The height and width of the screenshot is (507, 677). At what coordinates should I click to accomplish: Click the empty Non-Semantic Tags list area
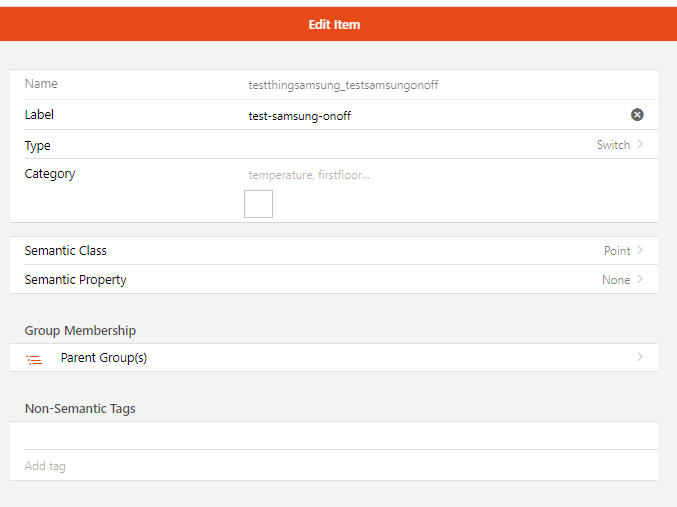(334, 436)
